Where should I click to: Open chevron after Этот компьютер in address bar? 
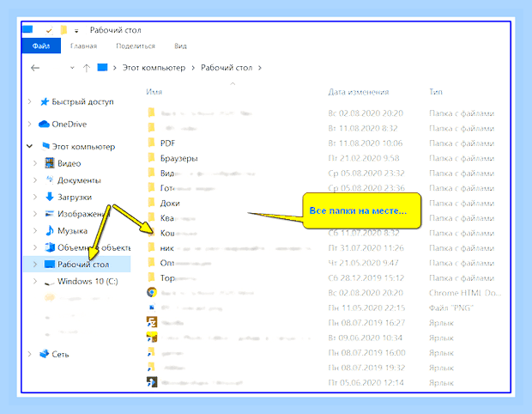pos(193,68)
